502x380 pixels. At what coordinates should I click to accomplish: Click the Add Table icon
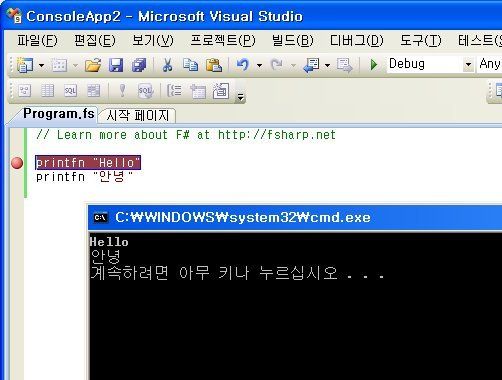pyautogui.click(x=198, y=91)
